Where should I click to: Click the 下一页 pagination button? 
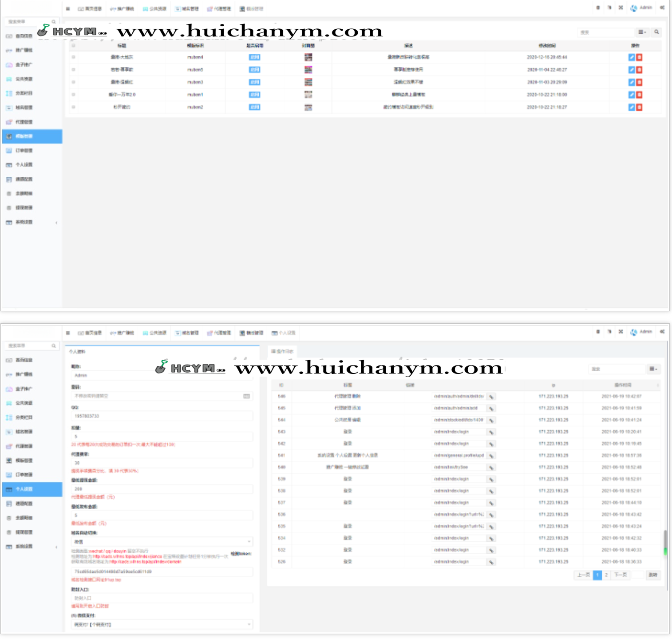coord(621,575)
